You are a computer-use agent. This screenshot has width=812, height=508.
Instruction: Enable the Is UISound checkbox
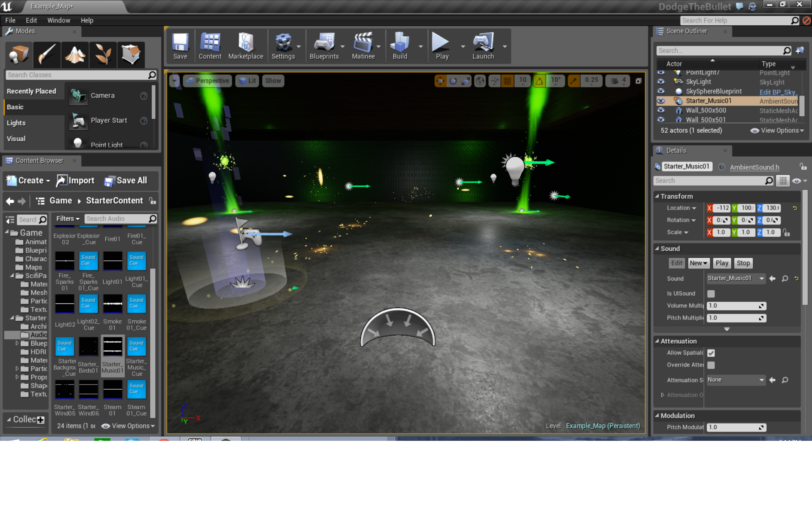click(x=711, y=294)
